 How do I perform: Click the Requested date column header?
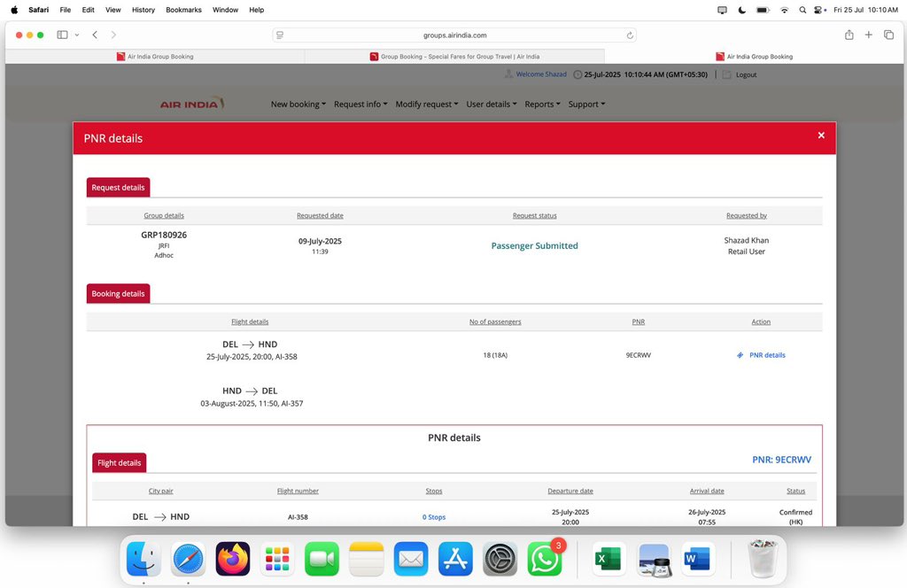320,216
